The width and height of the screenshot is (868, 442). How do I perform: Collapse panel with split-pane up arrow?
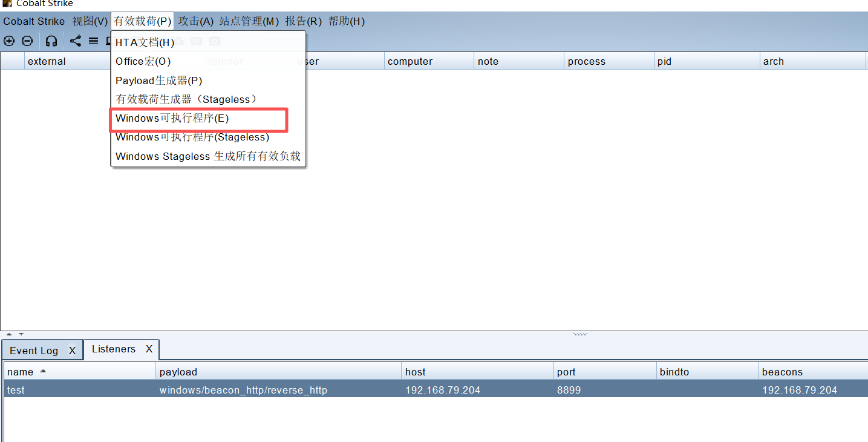(x=9, y=334)
